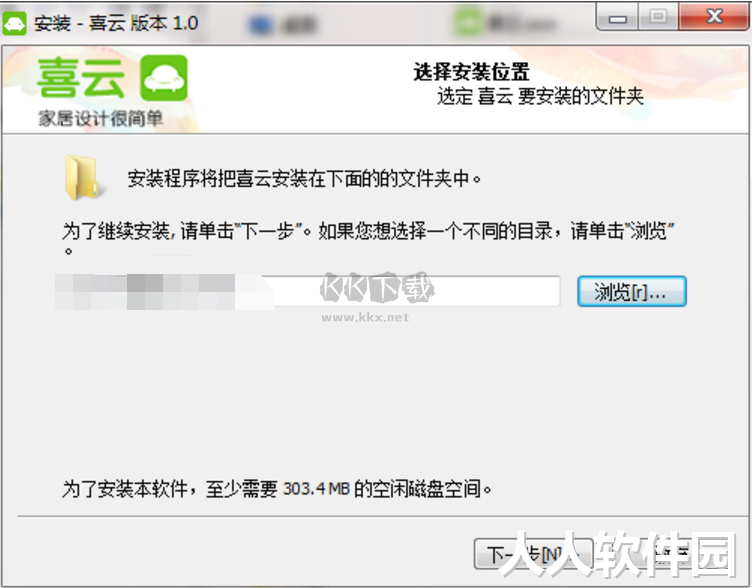The height and width of the screenshot is (588, 752).
Task: Click the 303.4 MB disk space text
Action: click(x=316, y=489)
